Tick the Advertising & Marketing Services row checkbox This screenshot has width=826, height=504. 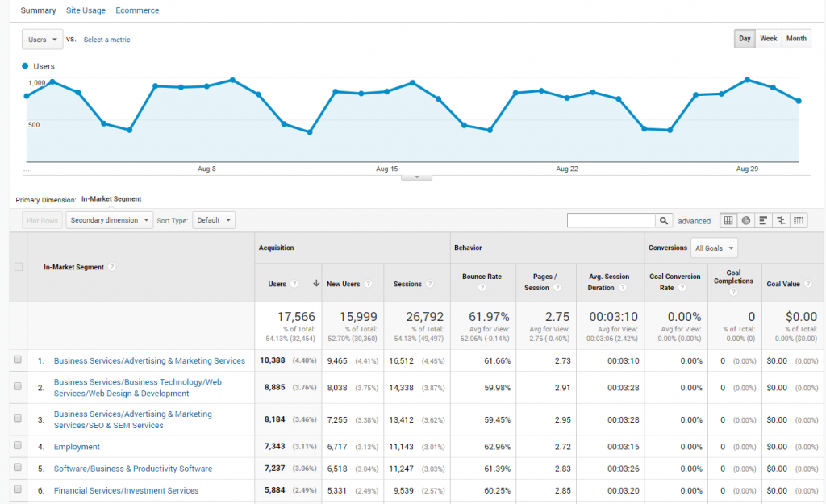(x=18, y=360)
